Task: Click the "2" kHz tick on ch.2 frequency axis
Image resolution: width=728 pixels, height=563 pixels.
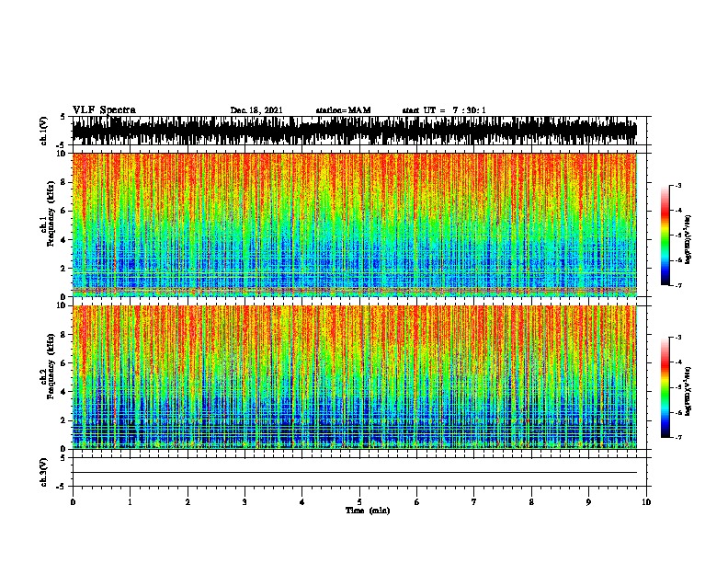Action: [x=64, y=420]
